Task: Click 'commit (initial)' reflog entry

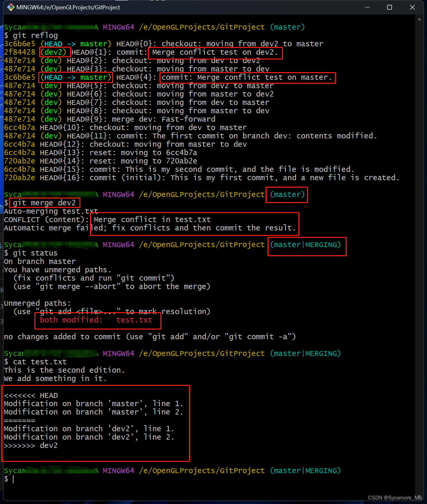Action: coord(202,178)
